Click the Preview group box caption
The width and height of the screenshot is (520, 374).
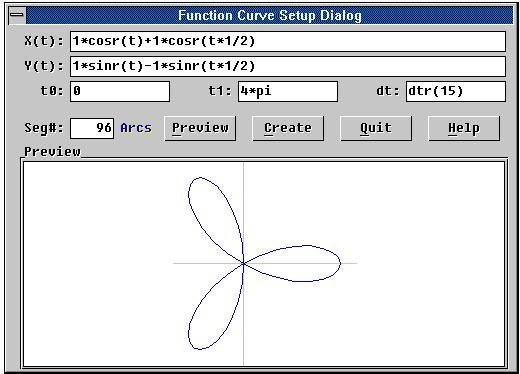pyautogui.click(x=52, y=152)
